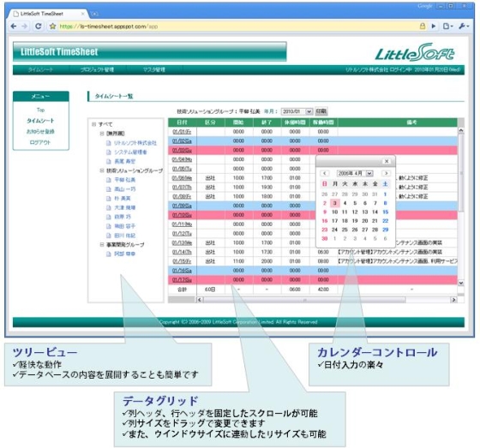Select the すべて tree root label
Image resolution: width=480 pixels, height=448 pixels.
click(x=105, y=124)
